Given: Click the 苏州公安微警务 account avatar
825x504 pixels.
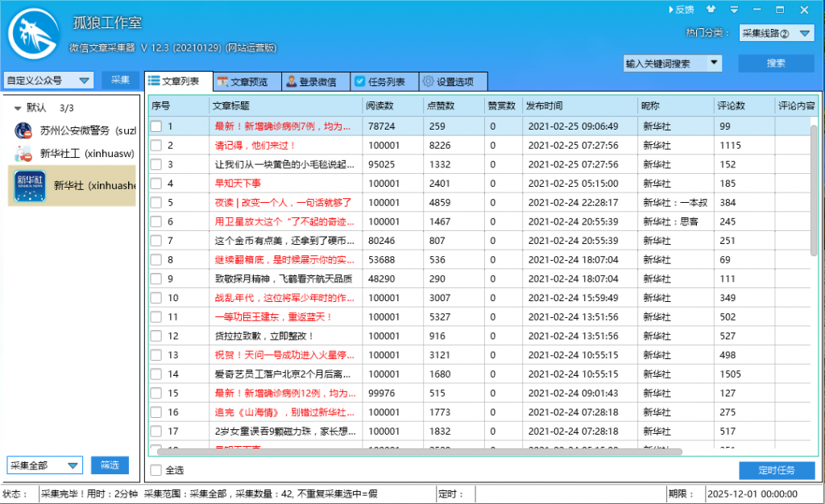Looking at the screenshot, I should 23,130.
